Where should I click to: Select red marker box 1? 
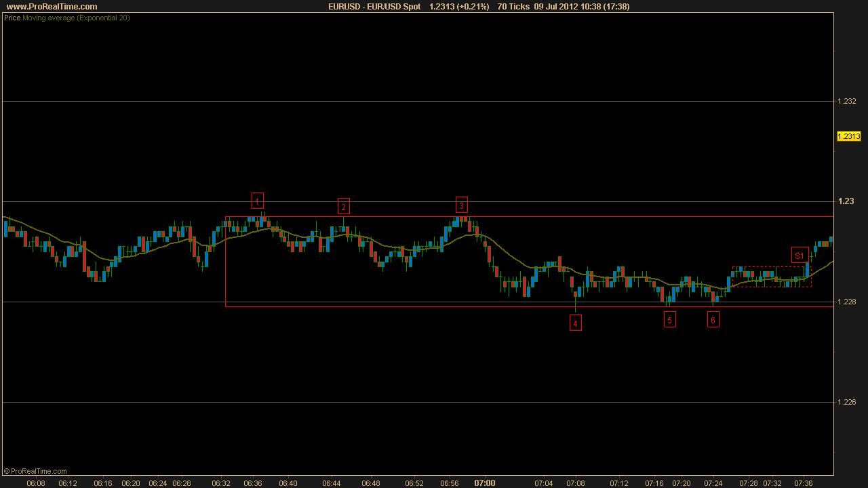coord(257,201)
